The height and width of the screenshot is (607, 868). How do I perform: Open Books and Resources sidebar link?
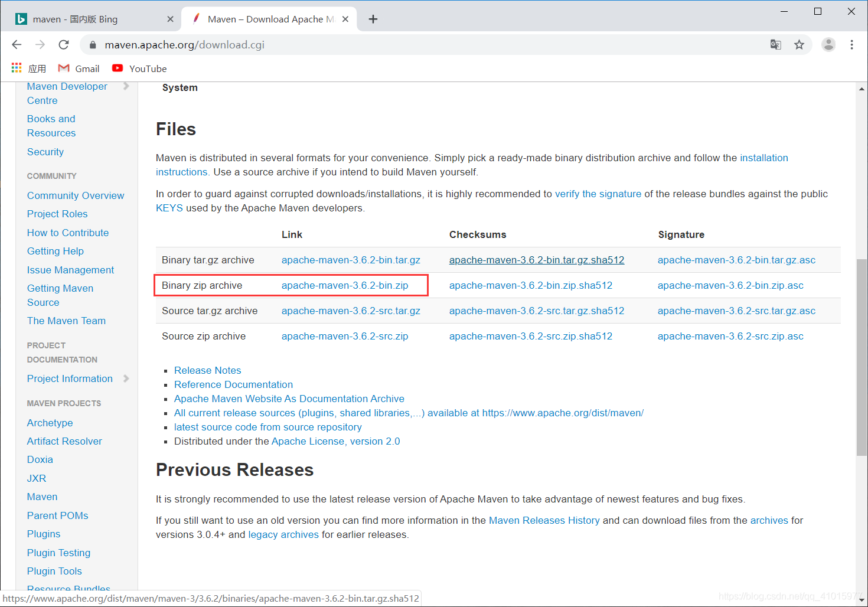pos(51,126)
